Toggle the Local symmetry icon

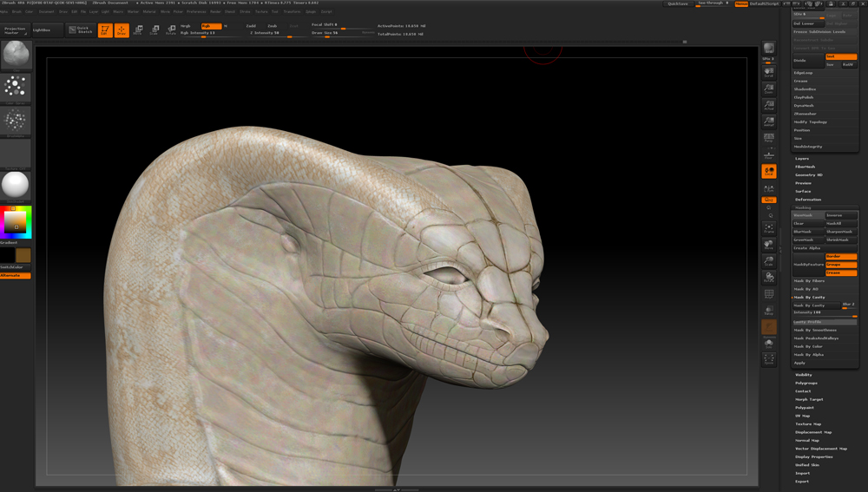pos(768,171)
